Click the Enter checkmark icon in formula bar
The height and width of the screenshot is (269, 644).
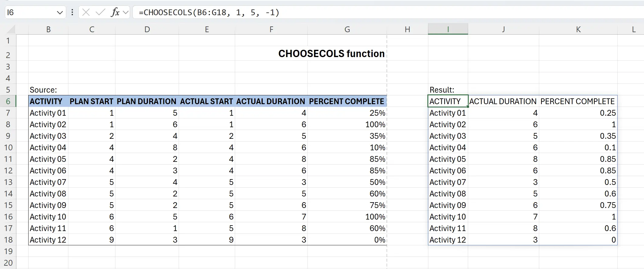100,12
